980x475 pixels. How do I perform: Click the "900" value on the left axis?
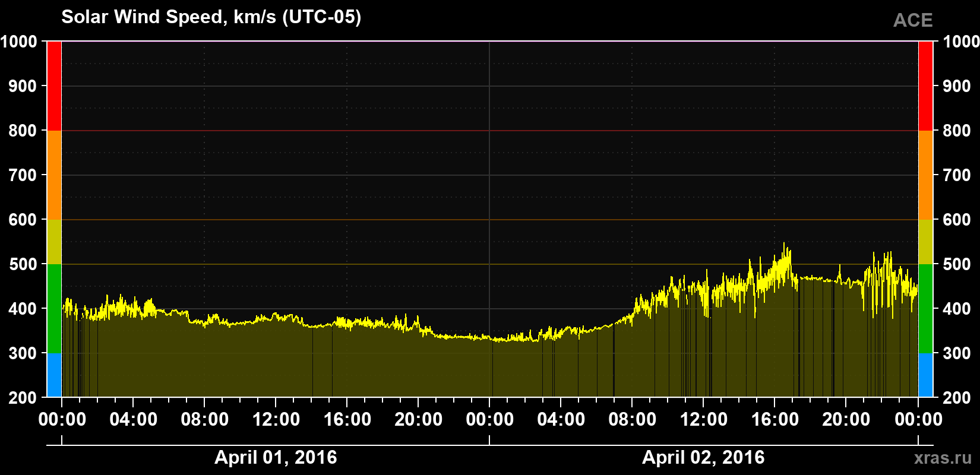[x=23, y=86]
